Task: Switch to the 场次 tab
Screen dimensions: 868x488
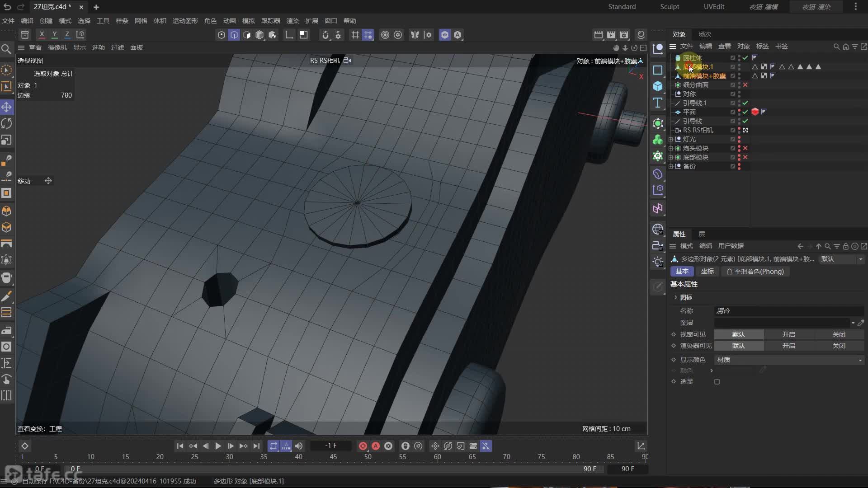Action: click(x=705, y=34)
